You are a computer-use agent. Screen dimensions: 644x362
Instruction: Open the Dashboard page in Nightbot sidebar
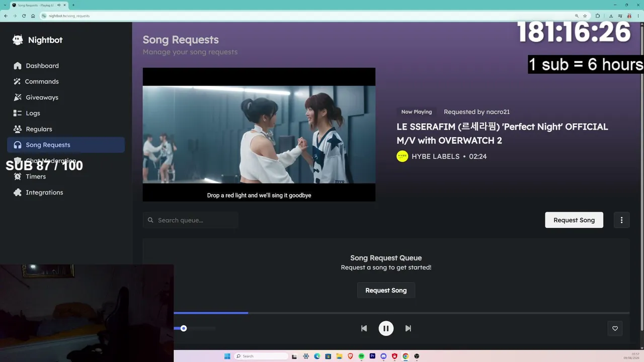coord(66,66)
